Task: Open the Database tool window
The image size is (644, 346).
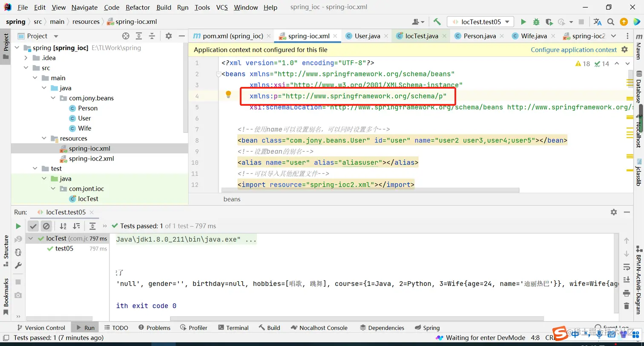Action: (638, 86)
